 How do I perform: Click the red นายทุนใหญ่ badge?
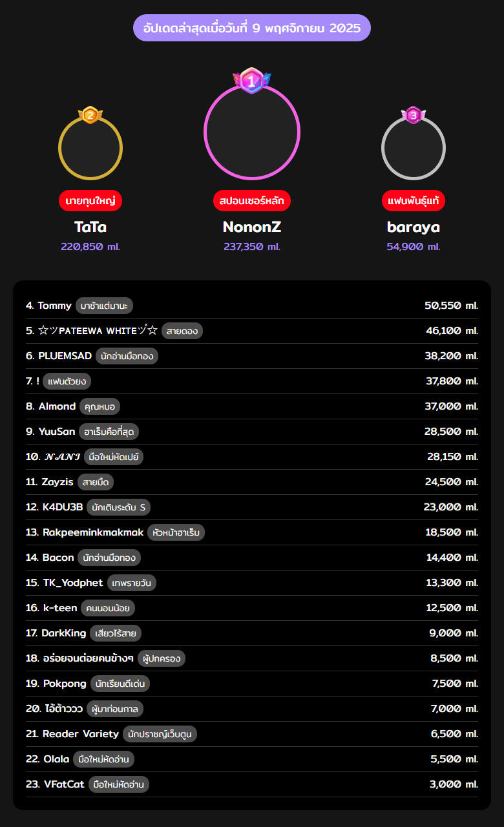click(90, 201)
